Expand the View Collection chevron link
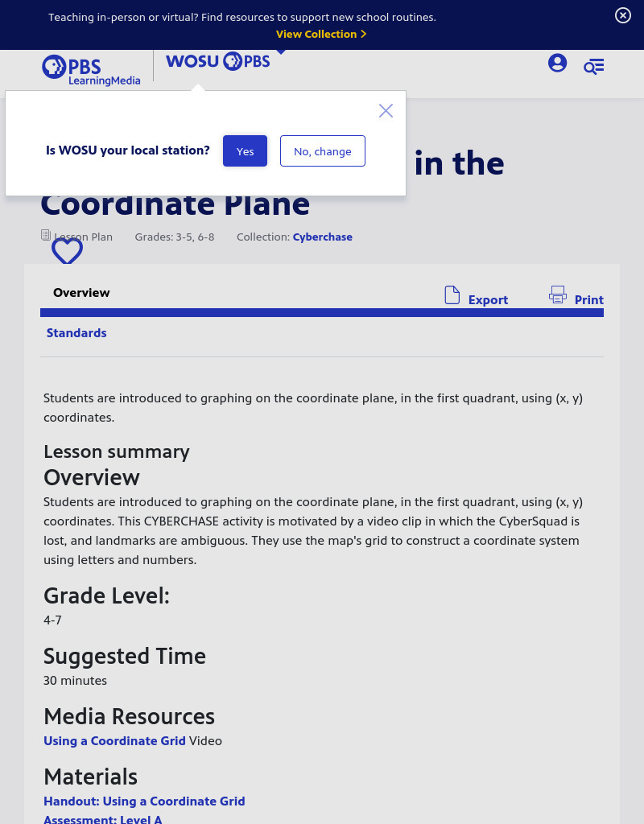Image resolution: width=644 pixels, height=824 pixels. (363, 34)
